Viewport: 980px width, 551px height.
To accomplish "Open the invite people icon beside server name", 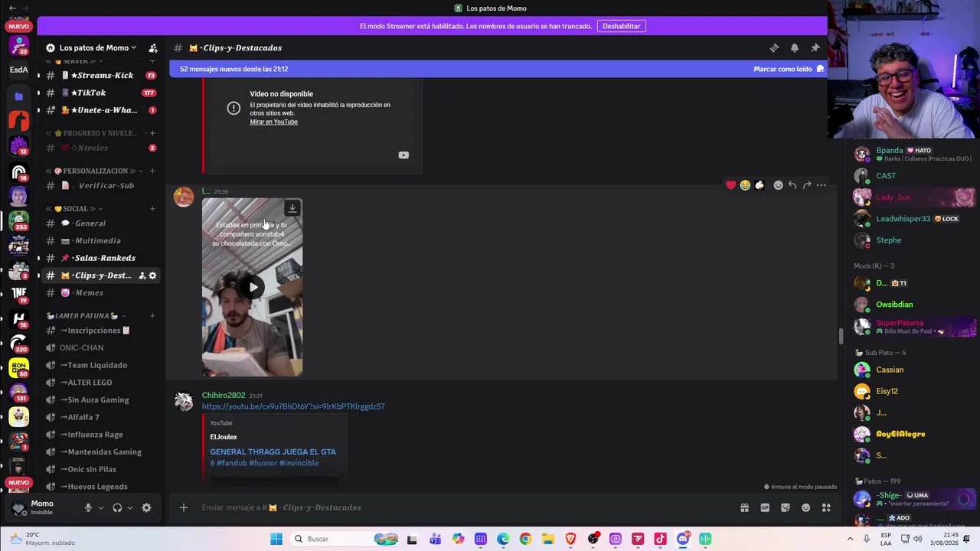I will point(153,47).
